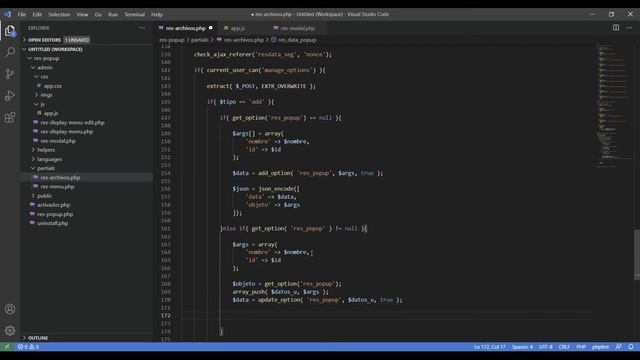
Task: Click Ln 172, Col 17 status entry
Action: click(489, 347)
